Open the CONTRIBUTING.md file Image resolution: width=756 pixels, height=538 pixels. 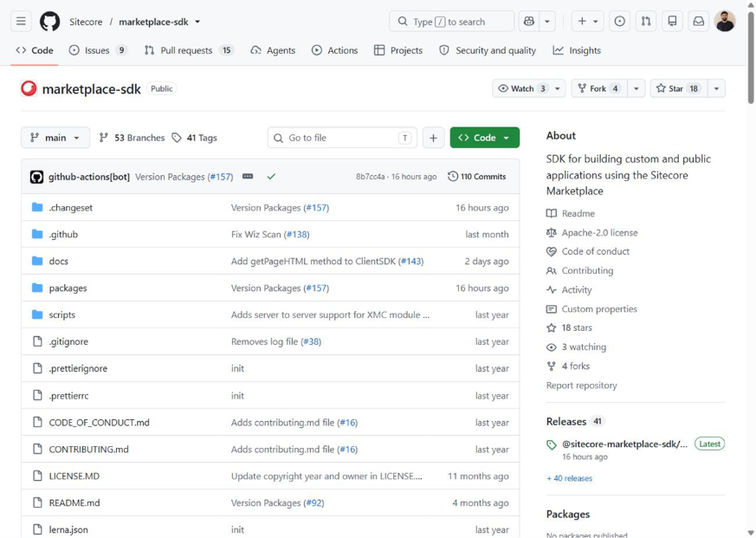point(88,450)
